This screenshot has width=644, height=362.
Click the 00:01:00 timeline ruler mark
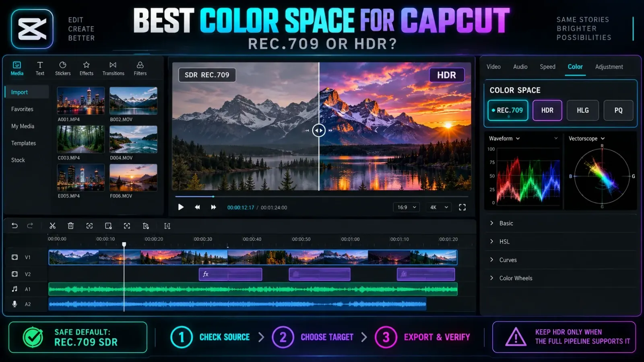[x=350, y=239]
